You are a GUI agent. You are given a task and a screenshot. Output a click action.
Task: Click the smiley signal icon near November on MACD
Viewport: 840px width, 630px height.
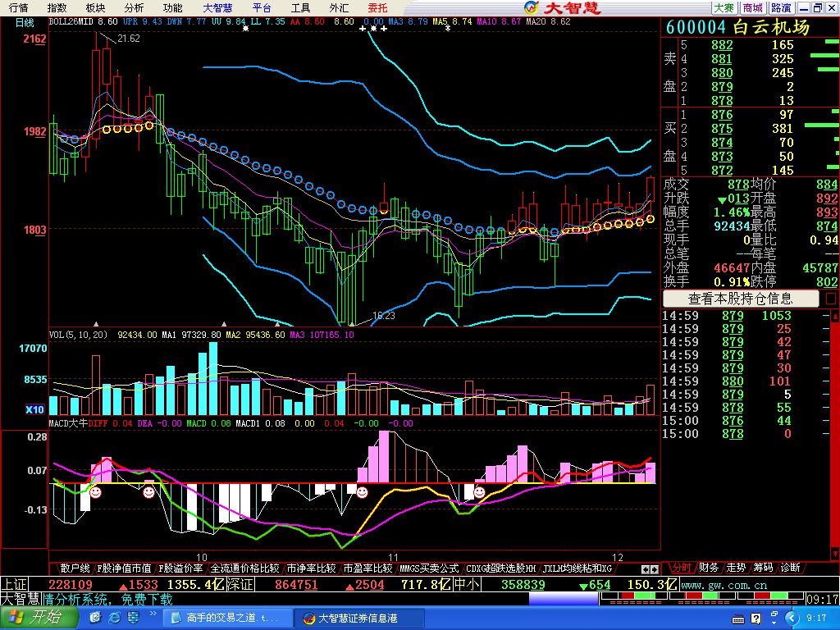(x=362, y=492)
